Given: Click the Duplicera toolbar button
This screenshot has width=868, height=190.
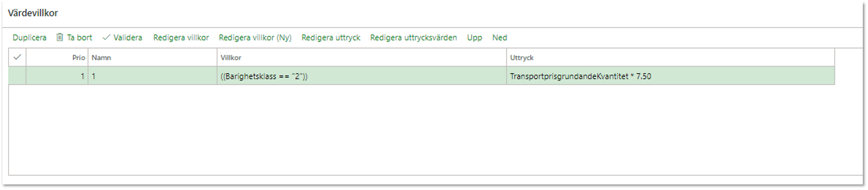Looking at the screenshot, I should 29,38.
